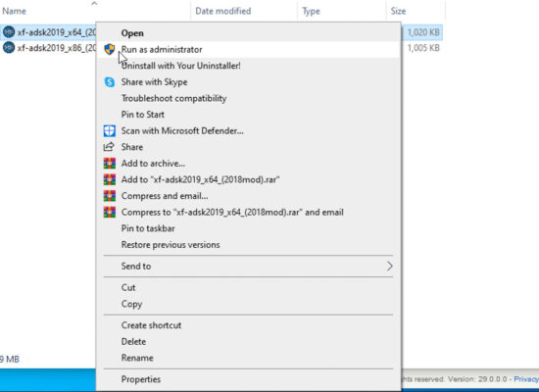The width and height of the screenshot is (539, 392).
Task: Click the Microsoft Defender shield icon
Action: pos(110,130)
